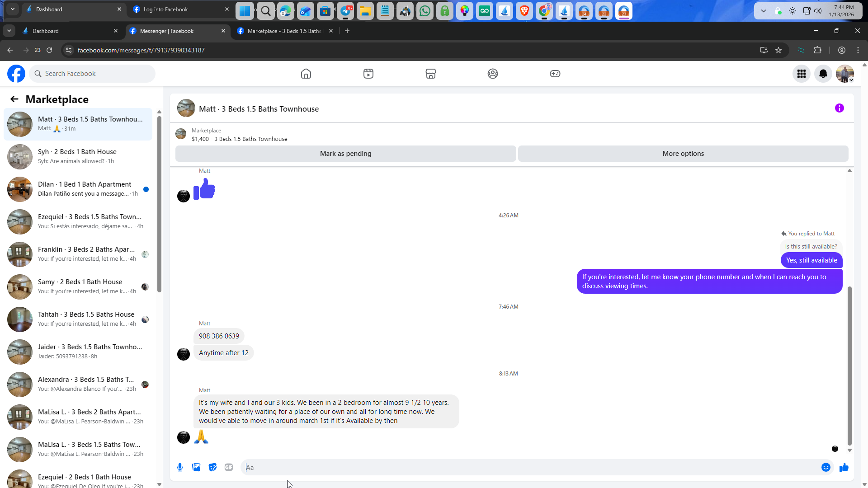Mark the listing as pending

tap(345, 154)
